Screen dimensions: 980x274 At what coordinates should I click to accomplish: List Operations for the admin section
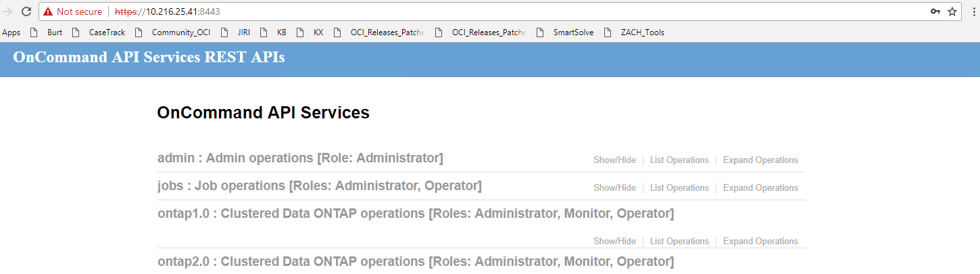679,160
